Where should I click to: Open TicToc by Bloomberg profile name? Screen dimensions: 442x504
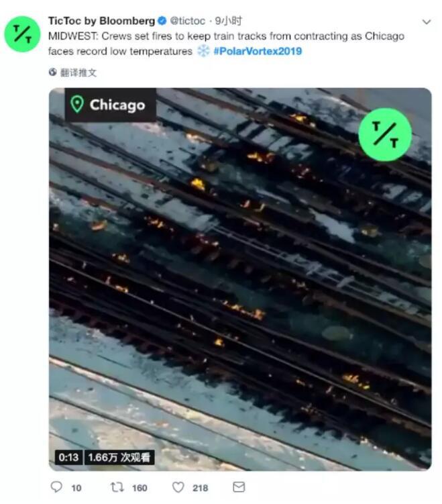[101, 21]
